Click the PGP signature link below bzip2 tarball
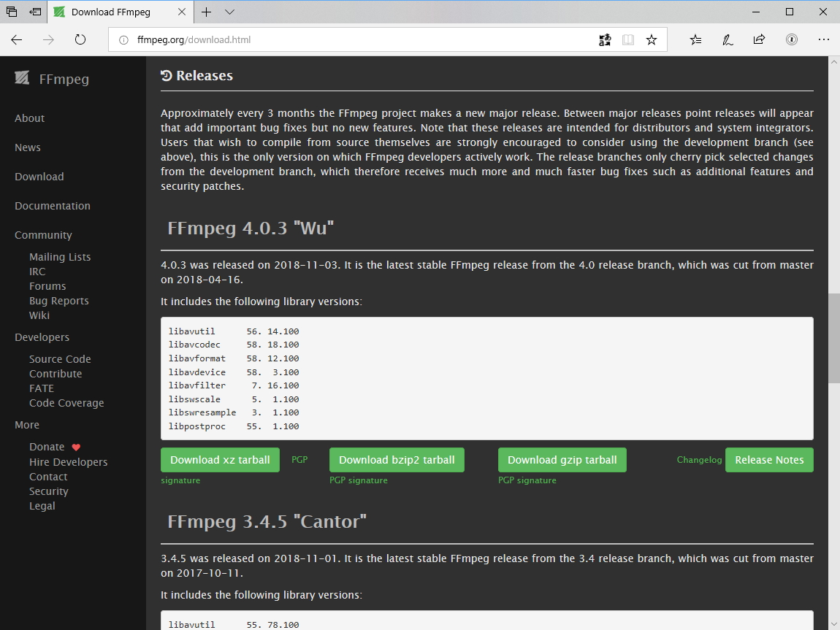 coord(358,480)
